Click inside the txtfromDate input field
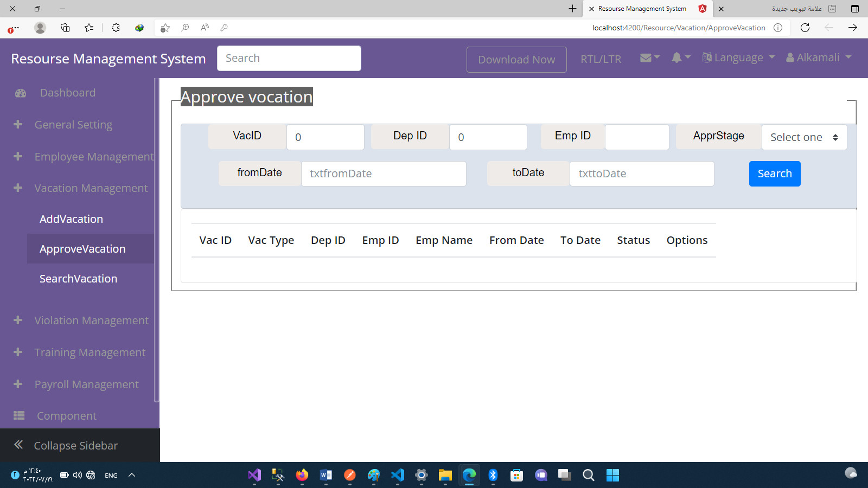 [384, 174]
